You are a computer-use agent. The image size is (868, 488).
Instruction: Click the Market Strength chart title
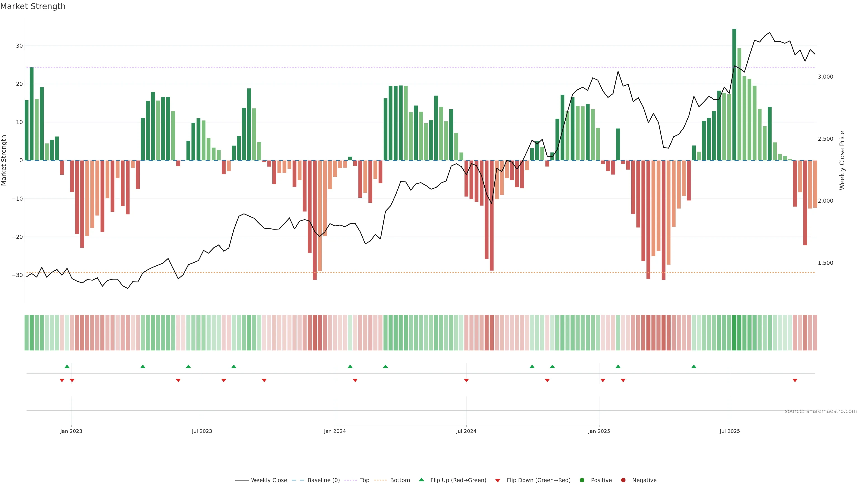point(33,6)
